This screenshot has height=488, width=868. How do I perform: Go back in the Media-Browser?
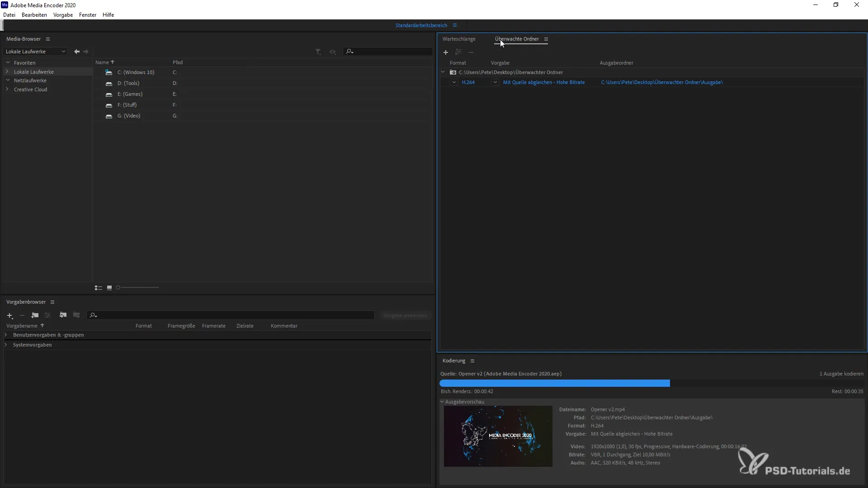[x=77, y=52]
